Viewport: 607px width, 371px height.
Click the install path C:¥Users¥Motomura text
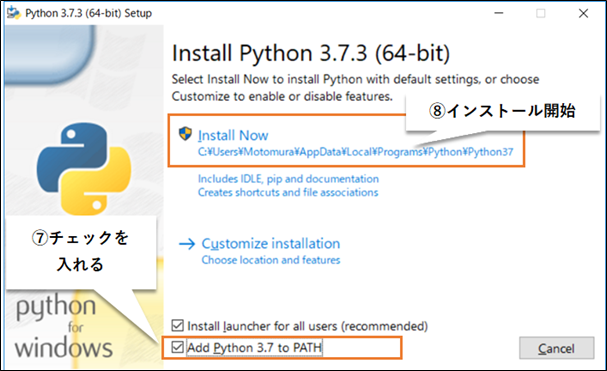pyautogui.click(x=355, y=152)
